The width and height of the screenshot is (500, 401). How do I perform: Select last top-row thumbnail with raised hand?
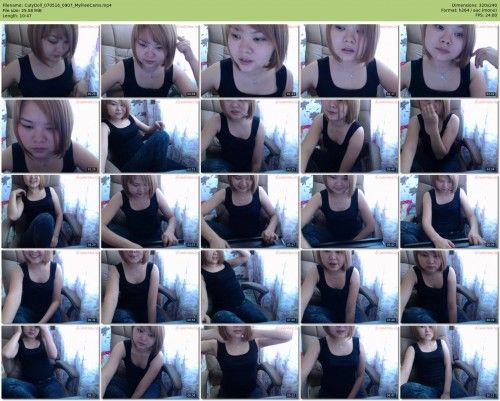(x=449, y=61)
